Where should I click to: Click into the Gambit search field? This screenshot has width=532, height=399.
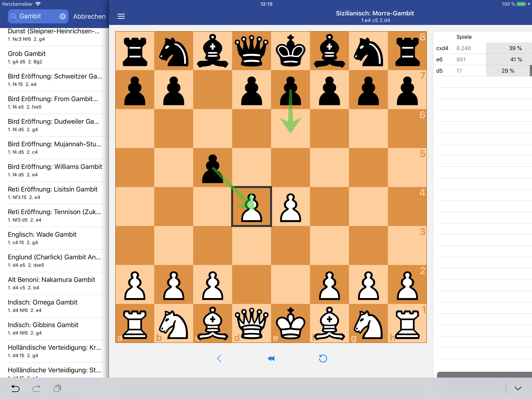coord(36,16)
